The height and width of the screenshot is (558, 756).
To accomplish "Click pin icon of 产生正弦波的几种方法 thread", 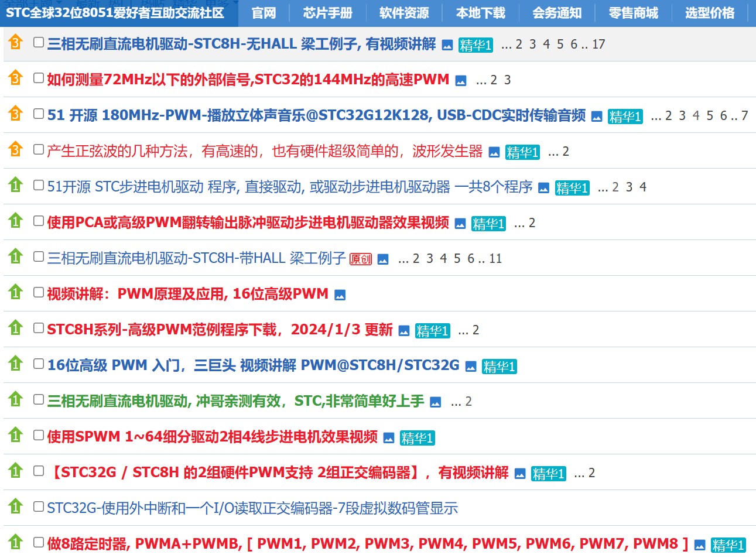I will pos(16,149).
